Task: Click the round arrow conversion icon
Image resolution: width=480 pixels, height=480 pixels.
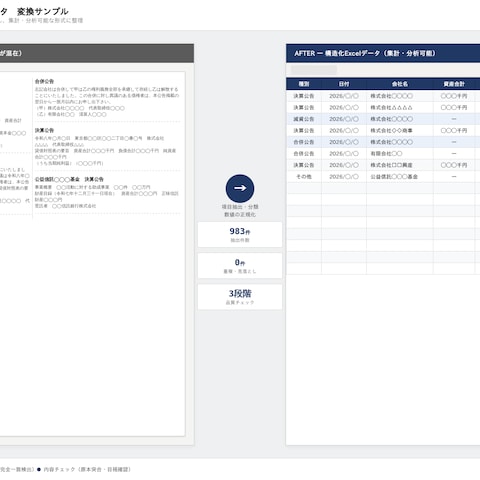Action: 240,188
